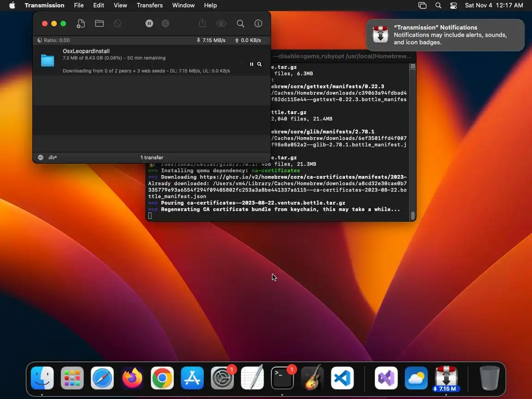532x399 pixels.
Task: Select the OsxLeopardInstall transfer name
Action: point(86,51)
